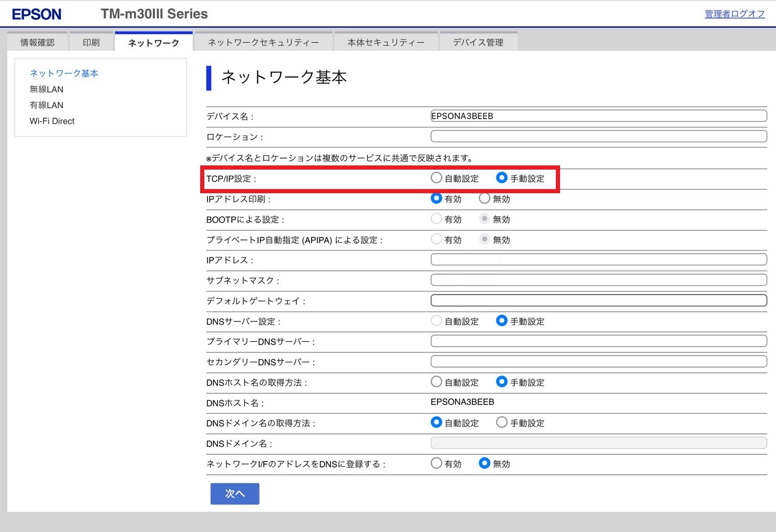Choose 自動設定 for DNSホスト名の取得方法
The height and width of the screenshot is (532, 776).
pos(436,382)
